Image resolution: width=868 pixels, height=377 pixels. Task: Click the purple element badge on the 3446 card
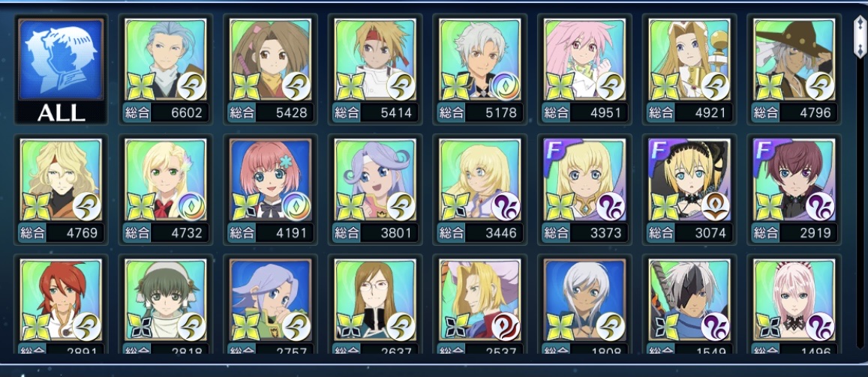(x=505, y=207)
